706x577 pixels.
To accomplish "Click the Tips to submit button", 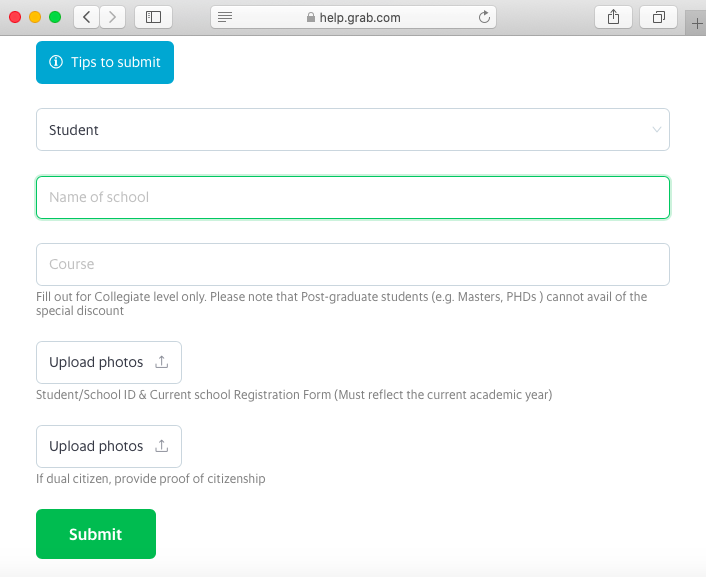I will [x=105, y=62].
